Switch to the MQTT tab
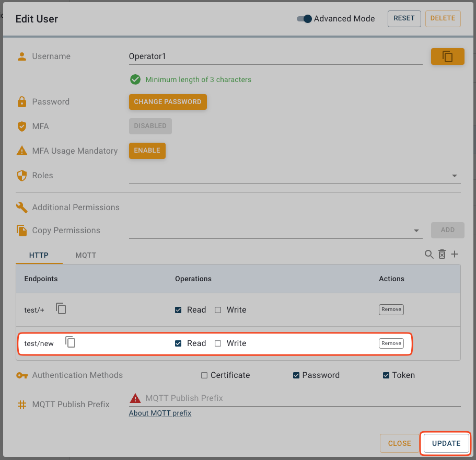Viewport: 476px width, 460px height. pos(86,256)
